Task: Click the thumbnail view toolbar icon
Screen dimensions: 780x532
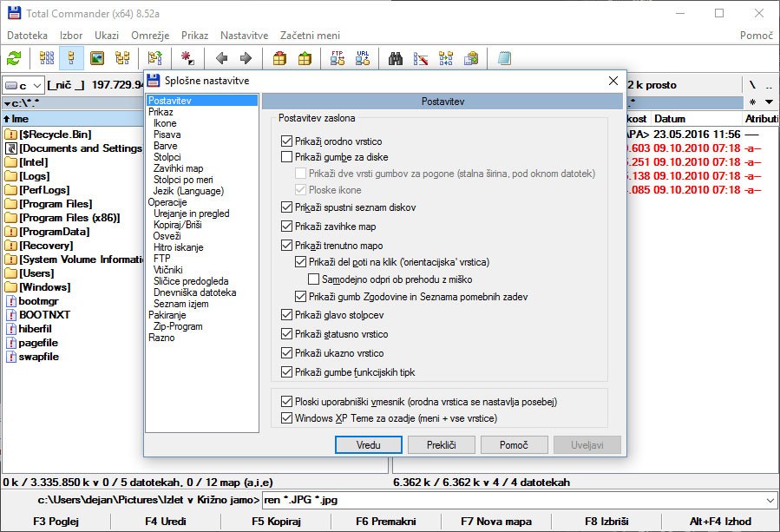Action: pos(97,58)
